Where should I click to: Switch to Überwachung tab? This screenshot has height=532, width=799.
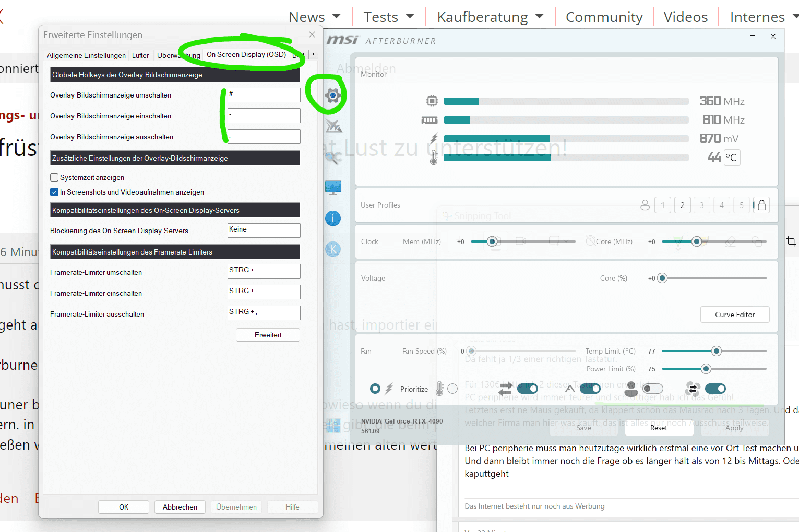(178, 55)
